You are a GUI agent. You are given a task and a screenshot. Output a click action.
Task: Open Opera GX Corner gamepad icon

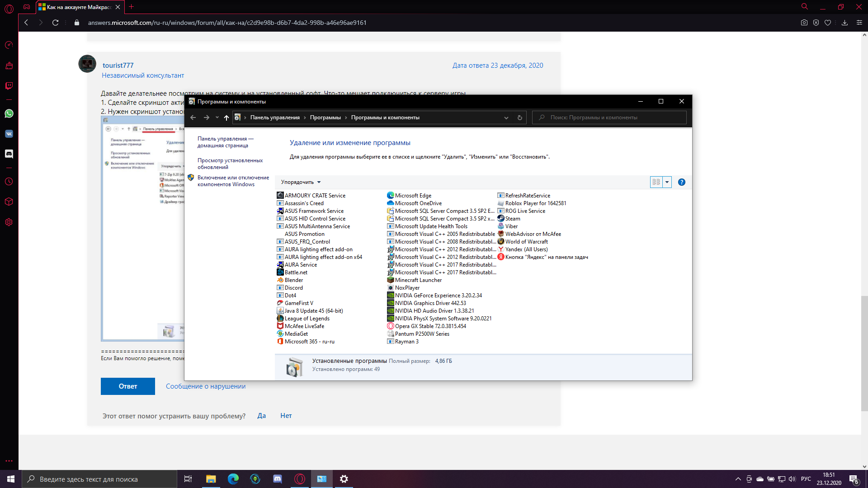(27, 7)
